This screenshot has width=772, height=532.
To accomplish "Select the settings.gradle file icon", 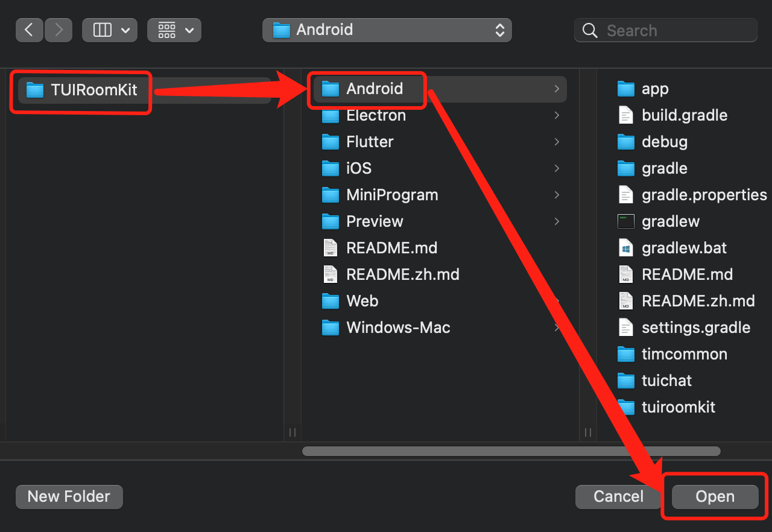I will pyautogui.click(x=626, y=328).
